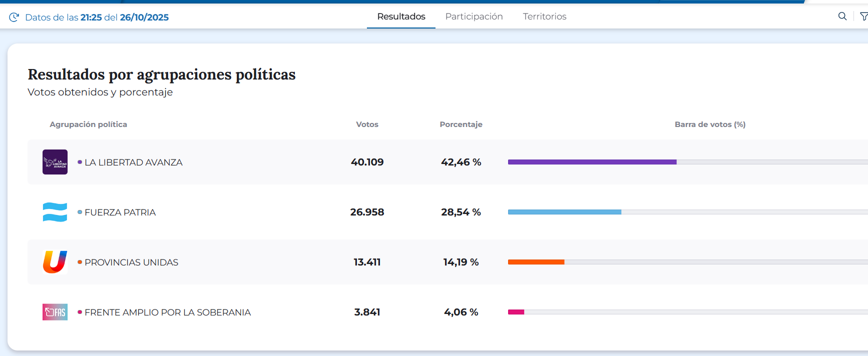Screen dimensions: 868x356
Task: Click the Provincias Unidas U logo
Action: click(55, 262)
